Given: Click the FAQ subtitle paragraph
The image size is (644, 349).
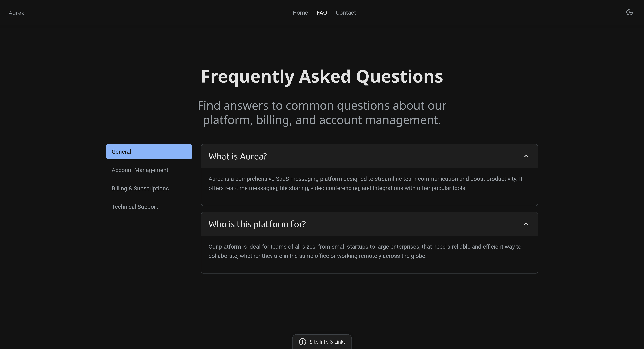Looking at the screenshot, I should tap(322, 113).
